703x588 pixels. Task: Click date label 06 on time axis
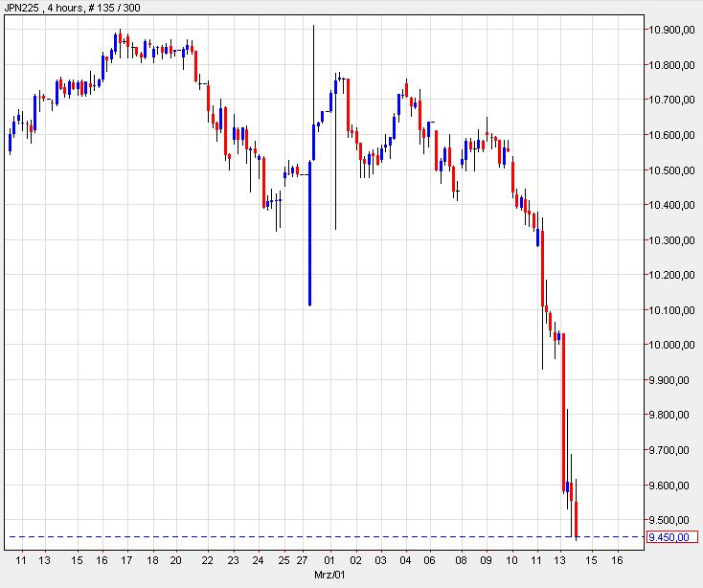[429, 560]
